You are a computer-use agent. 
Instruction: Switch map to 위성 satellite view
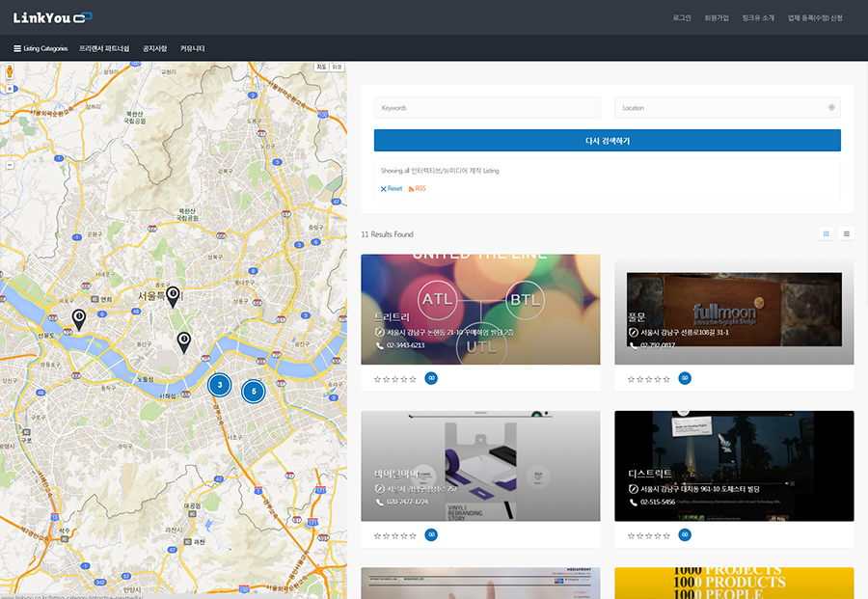coord(337,67)
